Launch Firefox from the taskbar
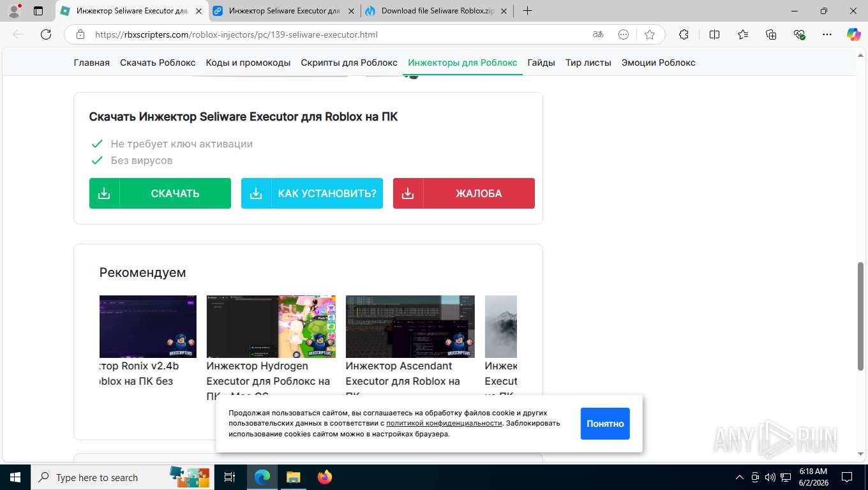Image resolution: width=868 pixels, height=490 pixels. coord(325,477)
